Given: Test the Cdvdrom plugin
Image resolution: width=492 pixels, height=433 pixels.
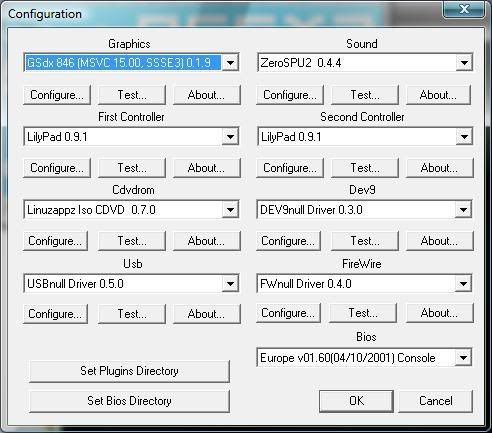Looking at the screenshot, I should point(132,241).
